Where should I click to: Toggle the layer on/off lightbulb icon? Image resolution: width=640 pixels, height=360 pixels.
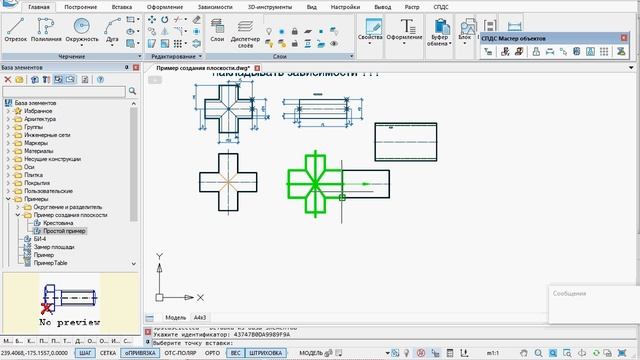(269, 31)
